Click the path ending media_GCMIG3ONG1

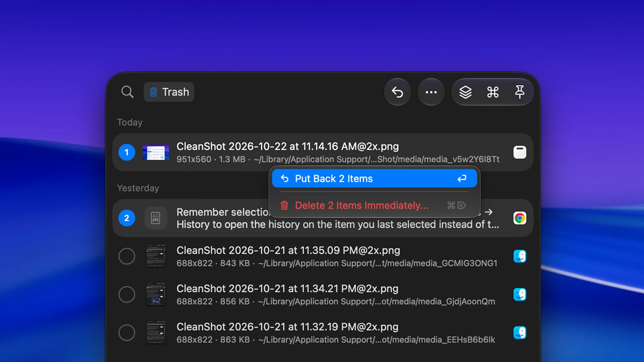[378, 263]
